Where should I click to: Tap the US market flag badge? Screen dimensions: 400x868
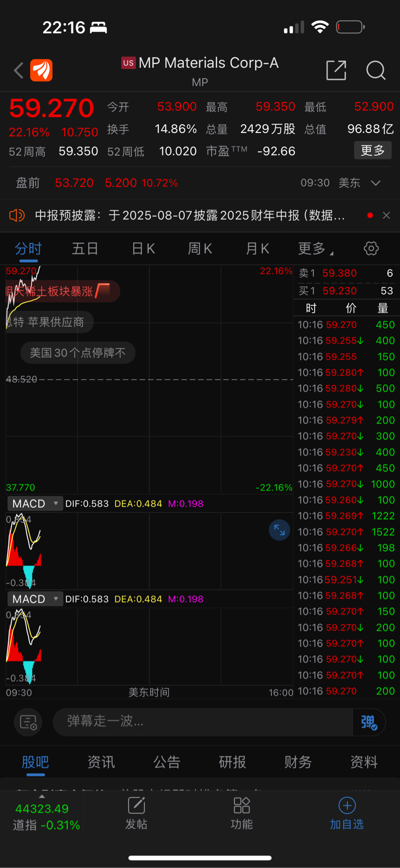click(128, 63)
